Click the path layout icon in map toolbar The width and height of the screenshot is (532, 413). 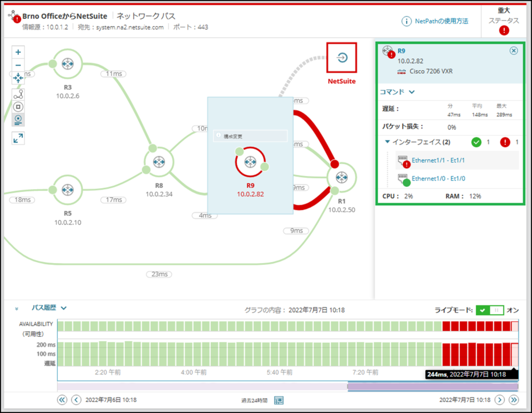(18, 94)
